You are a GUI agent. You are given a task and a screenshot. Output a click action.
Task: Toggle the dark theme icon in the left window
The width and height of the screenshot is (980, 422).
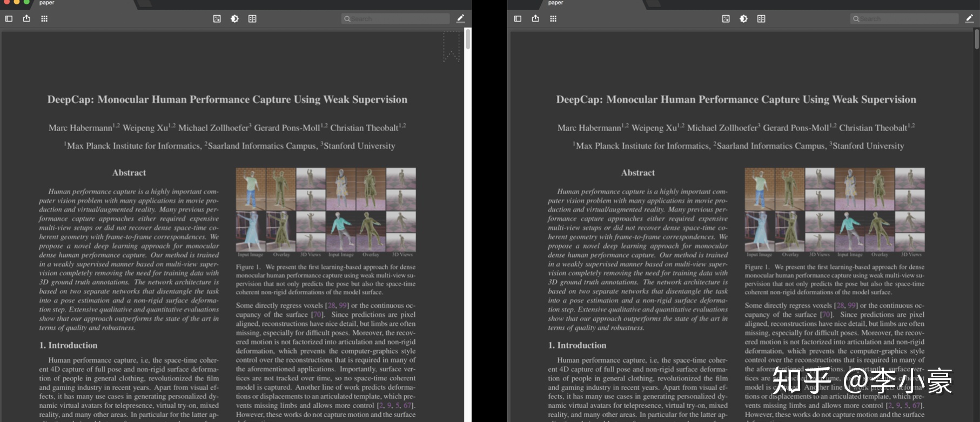point(234,18)
